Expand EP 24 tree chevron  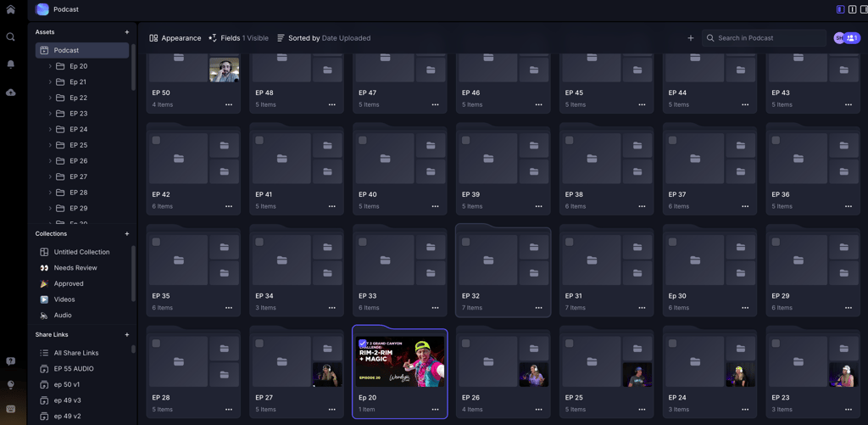pos(50,129)
